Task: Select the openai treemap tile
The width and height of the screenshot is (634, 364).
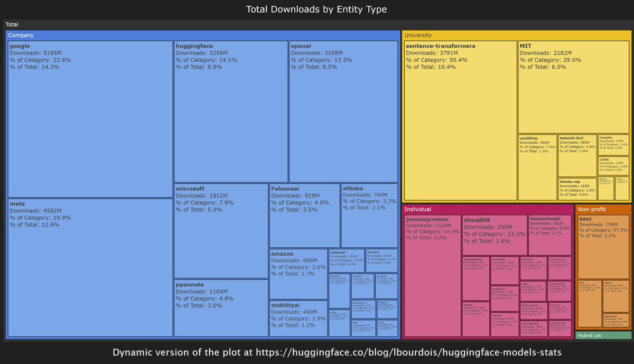Action: [x=343, y=111]
